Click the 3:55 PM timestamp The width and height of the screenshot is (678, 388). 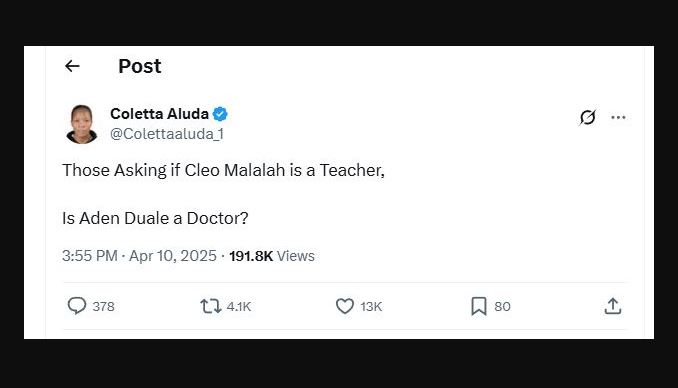tap(90, 256)
